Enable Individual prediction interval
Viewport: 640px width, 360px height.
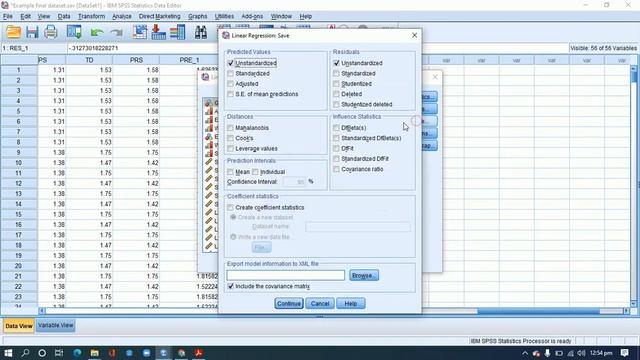[x=256, y=172]
